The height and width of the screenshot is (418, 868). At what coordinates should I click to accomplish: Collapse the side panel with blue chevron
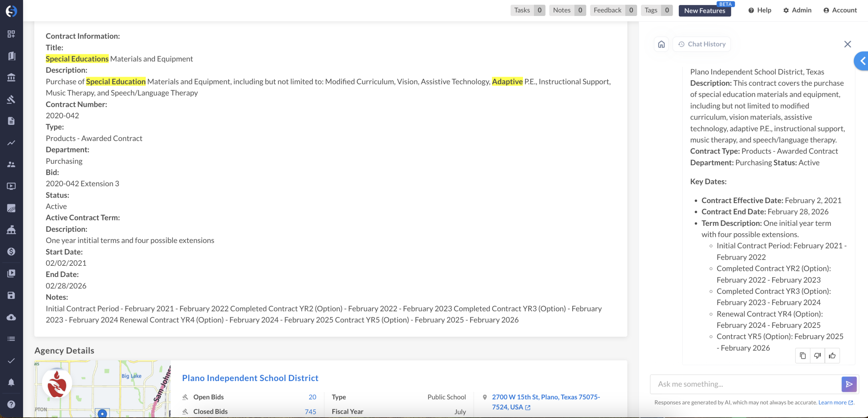[862, 61]
